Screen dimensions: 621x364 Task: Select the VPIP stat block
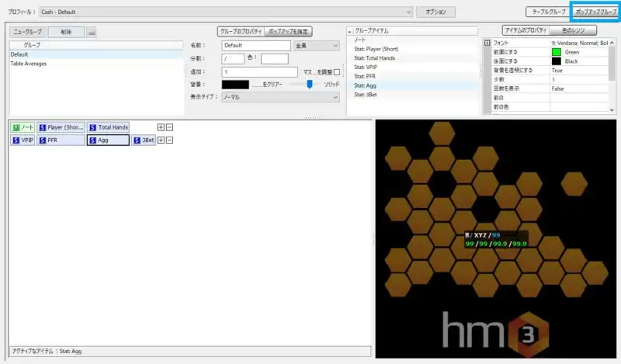click(23, 140)
